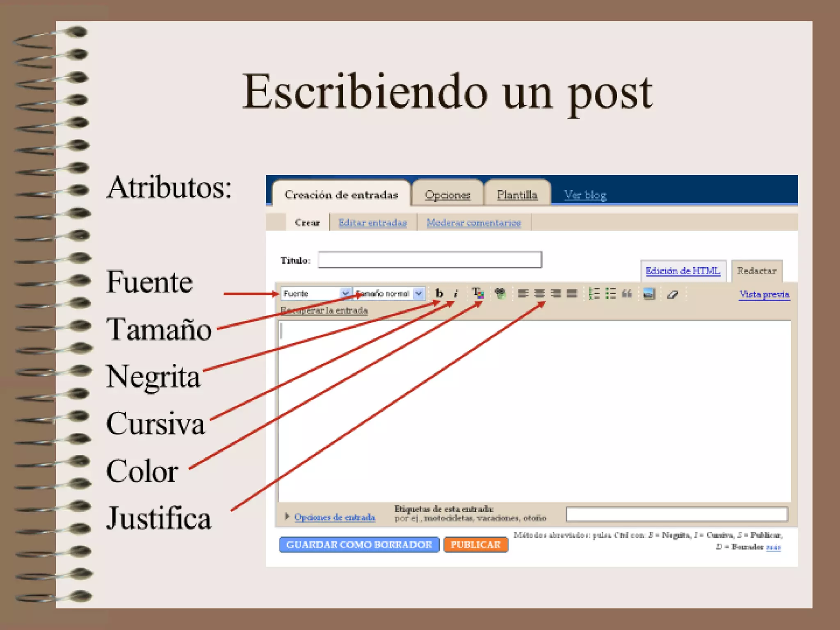The width and height of the screenshot is (840, 630).
Task: Select the Creación de entradas tab
Action: tap(341, 194)
